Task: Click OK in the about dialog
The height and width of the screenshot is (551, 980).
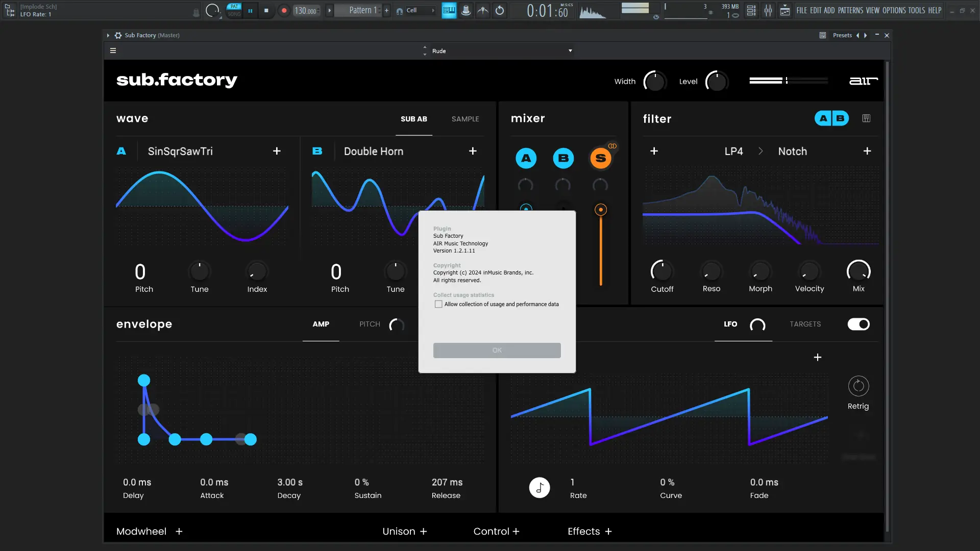Action: pos(497,350)
